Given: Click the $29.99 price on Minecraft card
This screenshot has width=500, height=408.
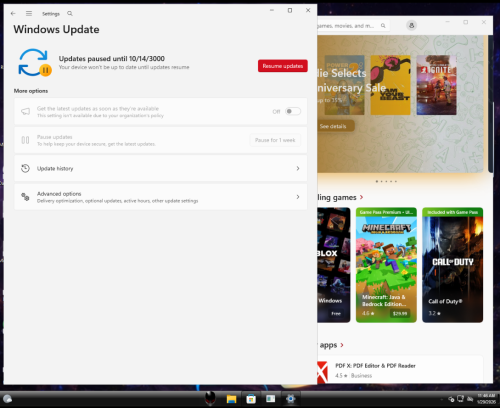Looking at the screenshot, I should 400,313.
